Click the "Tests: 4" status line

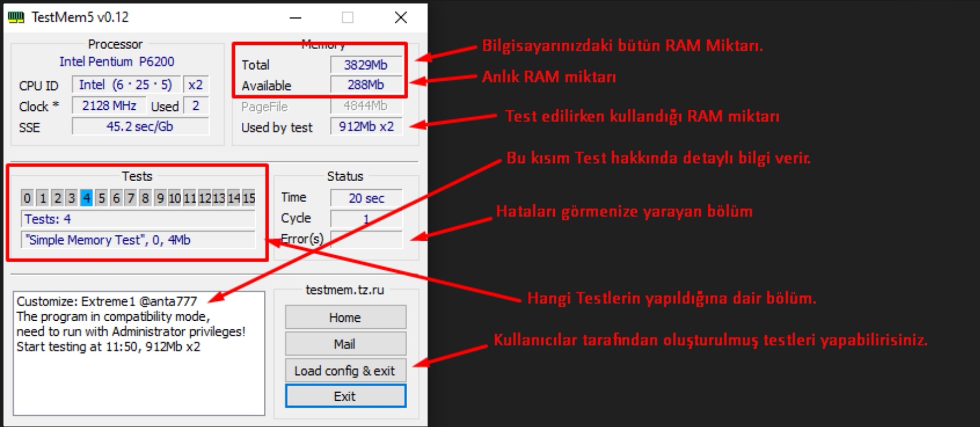click(x=138, y=219)
